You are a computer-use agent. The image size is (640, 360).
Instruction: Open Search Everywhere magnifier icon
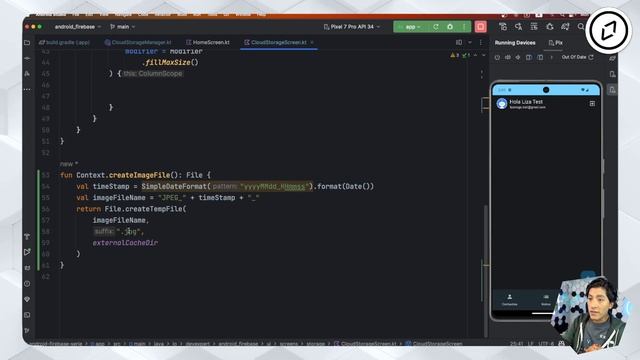[x=580, y=27]
